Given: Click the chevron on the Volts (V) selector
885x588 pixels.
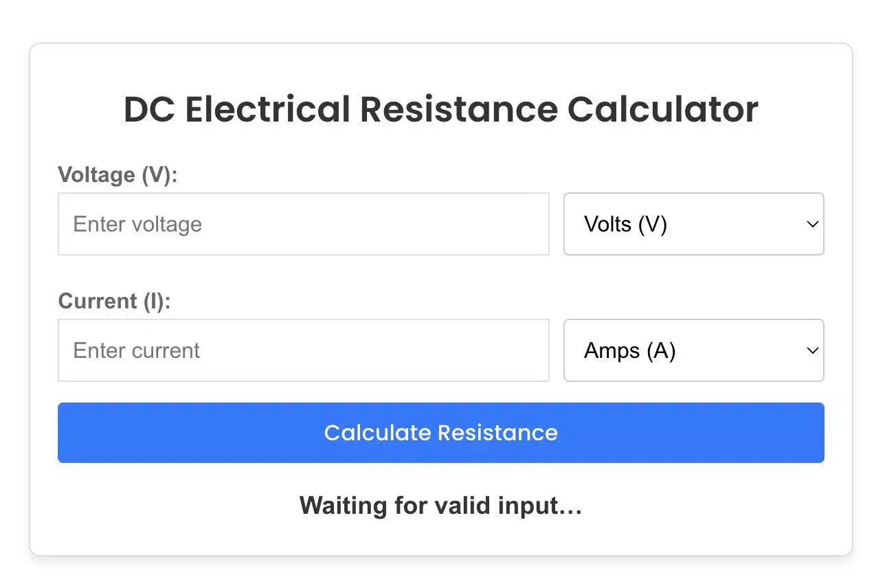Looking at the screenshot, I should coord(811,224).
